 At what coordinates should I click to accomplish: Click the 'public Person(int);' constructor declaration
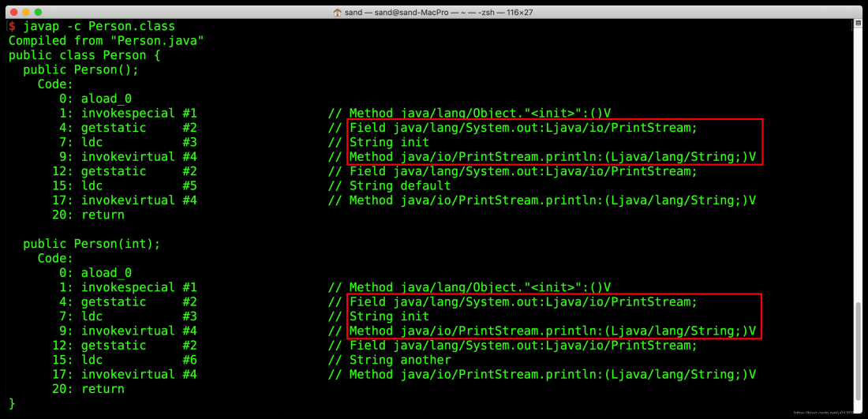92,244
